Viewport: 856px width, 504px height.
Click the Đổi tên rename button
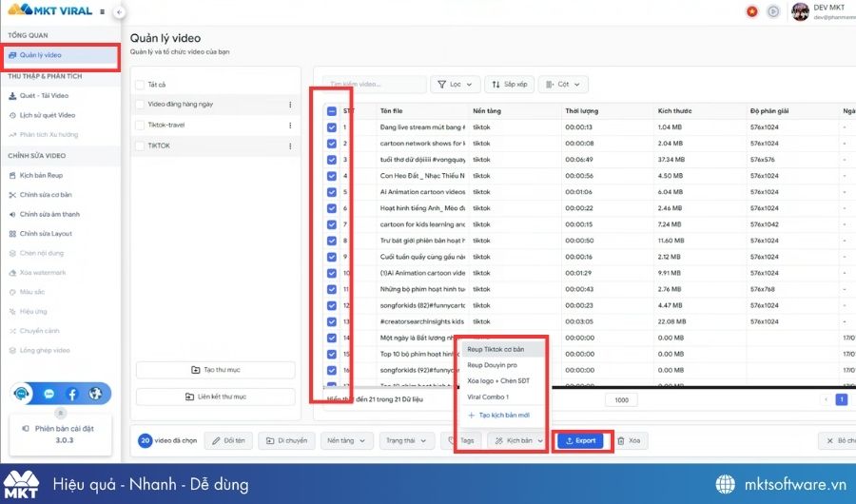228,440
